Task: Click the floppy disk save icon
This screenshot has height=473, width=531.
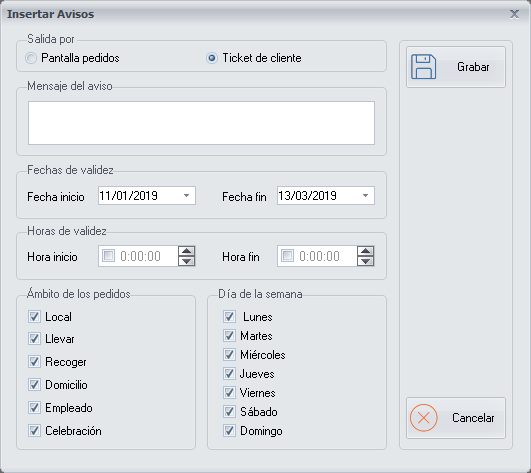Action: (423, 67)
